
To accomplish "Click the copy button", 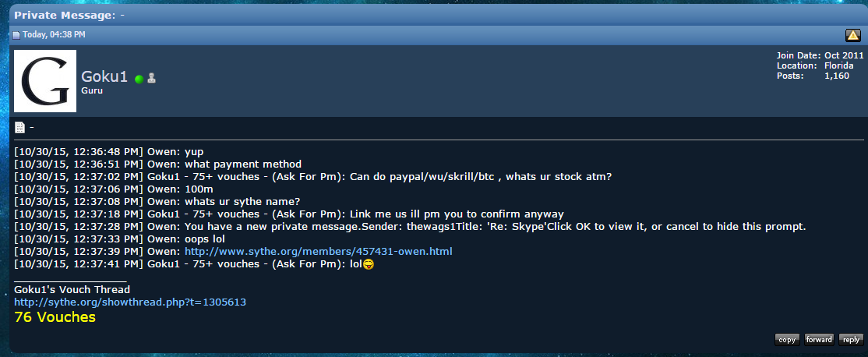I will coord(787,340).
